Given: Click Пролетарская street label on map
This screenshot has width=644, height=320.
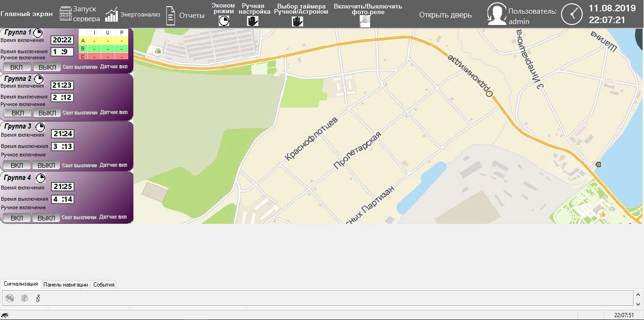Looking at the screenshot, I should 357,151.
